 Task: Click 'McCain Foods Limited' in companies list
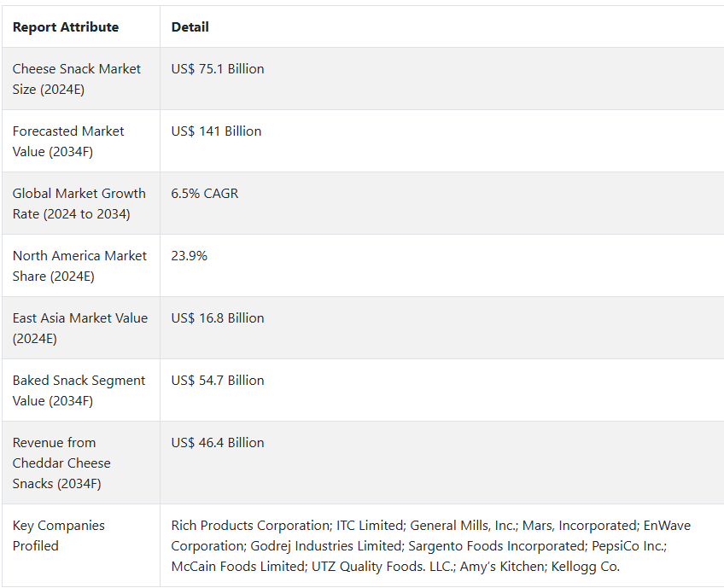238,566
